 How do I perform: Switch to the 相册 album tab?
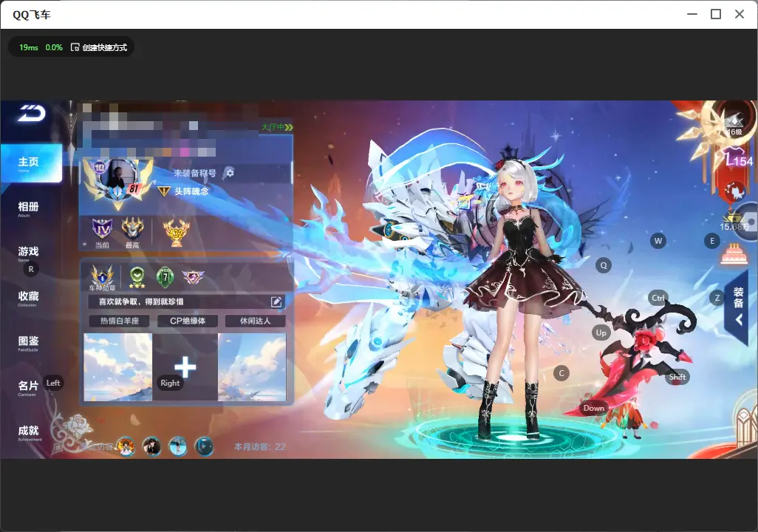click(28, 208)
